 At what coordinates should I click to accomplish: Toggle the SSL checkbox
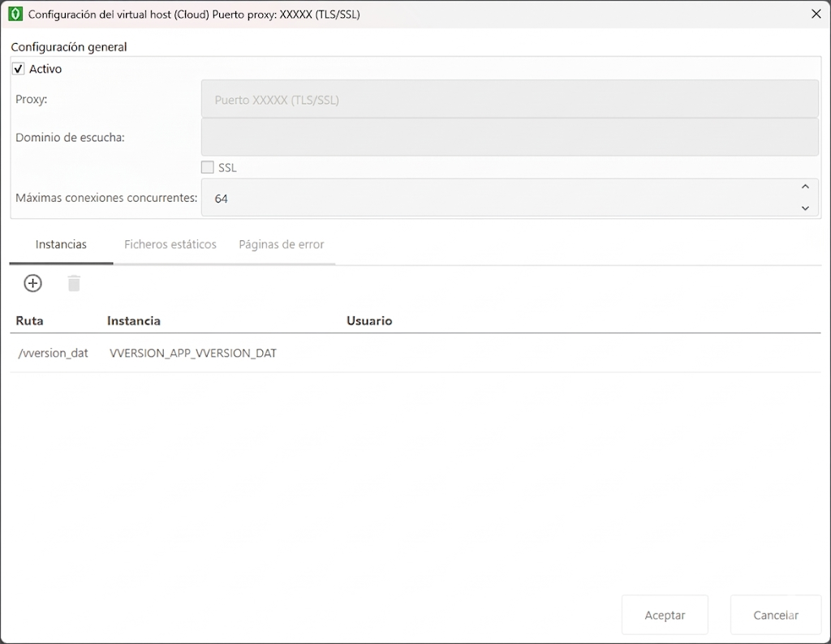208,168
